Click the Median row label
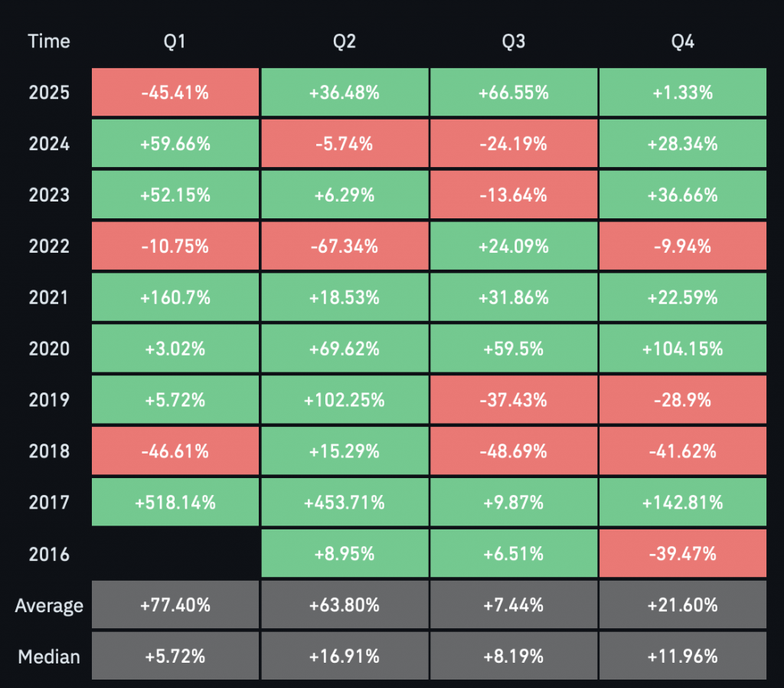 coord(49,657)
